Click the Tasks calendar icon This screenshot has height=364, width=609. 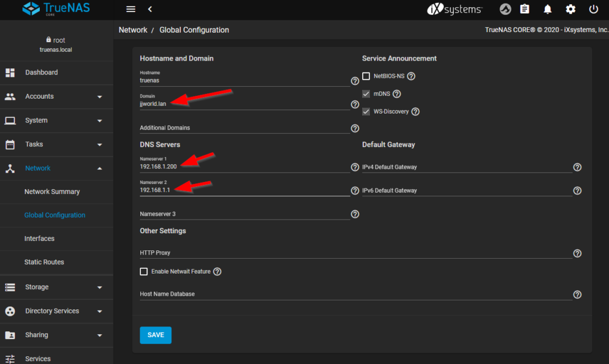[x=10, y=145]
